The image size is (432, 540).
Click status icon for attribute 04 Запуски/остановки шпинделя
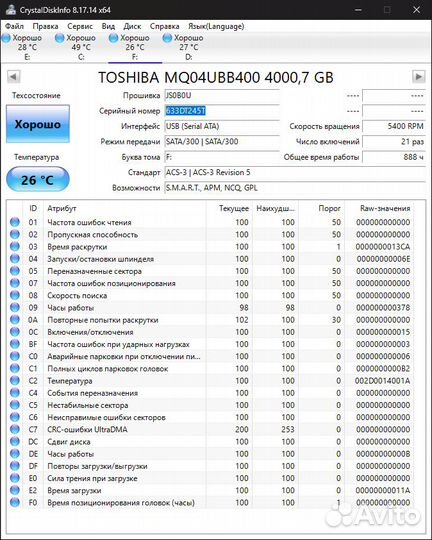pos(15,259)
